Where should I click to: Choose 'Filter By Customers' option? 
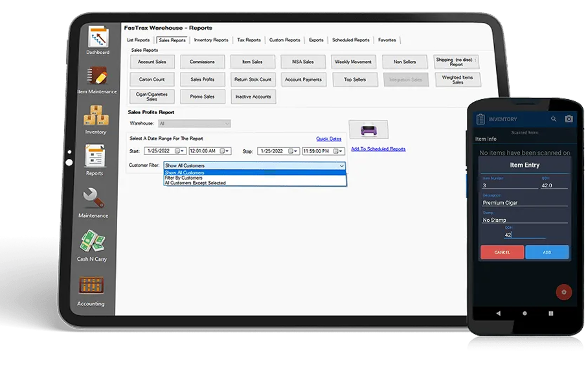coord(185,178)
